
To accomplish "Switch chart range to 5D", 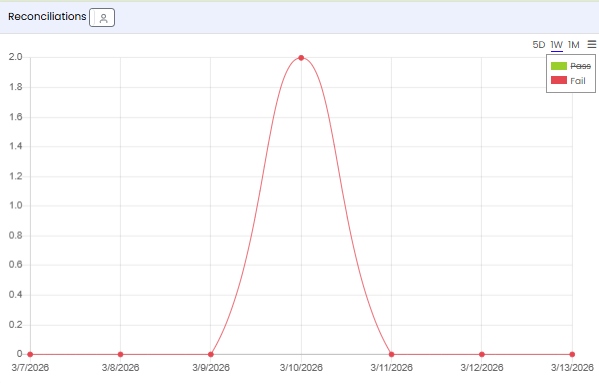I will point(538,45).
